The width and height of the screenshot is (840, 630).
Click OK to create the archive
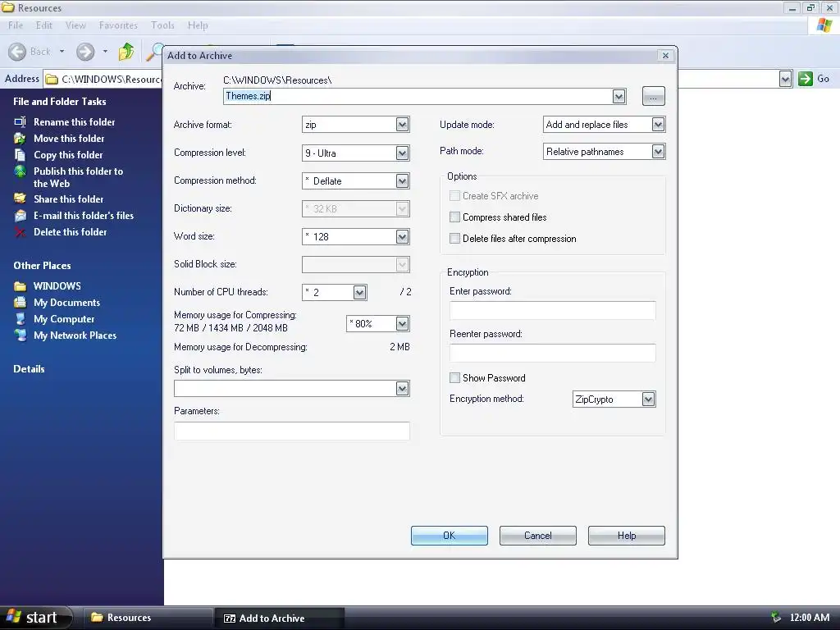pos(449,535)
